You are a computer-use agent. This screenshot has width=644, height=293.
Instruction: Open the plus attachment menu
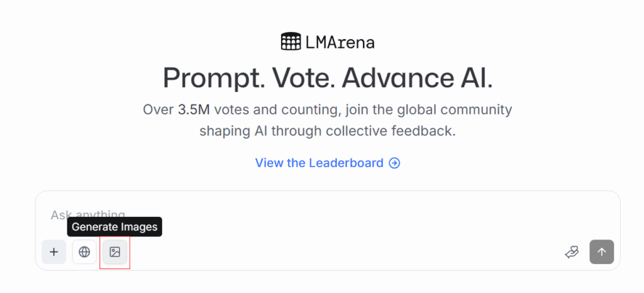54,252
